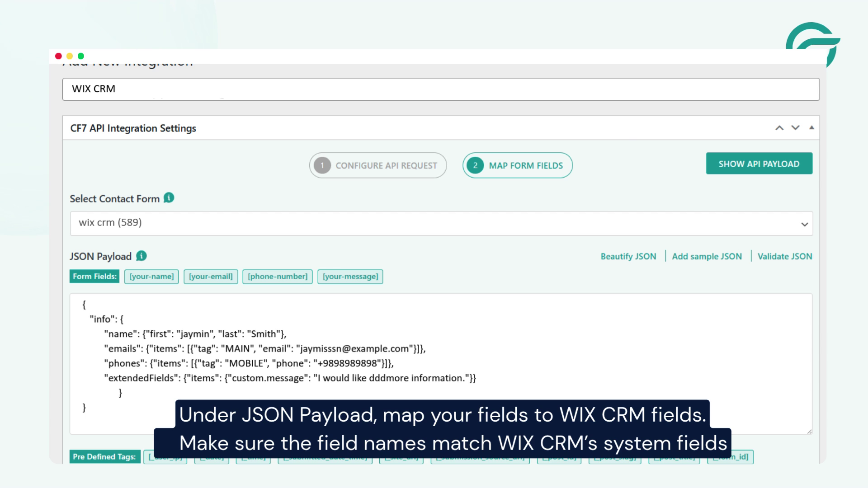Go to the Configure API Request step

click(x=378, y=165)
